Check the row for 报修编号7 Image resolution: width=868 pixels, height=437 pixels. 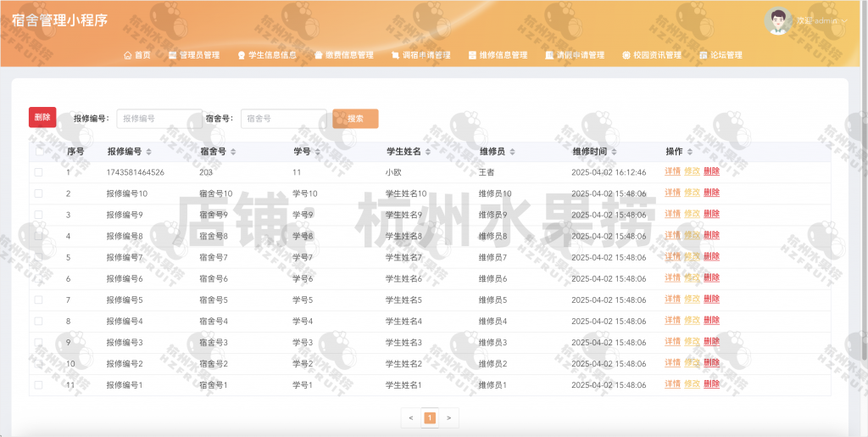click(39, 257)
